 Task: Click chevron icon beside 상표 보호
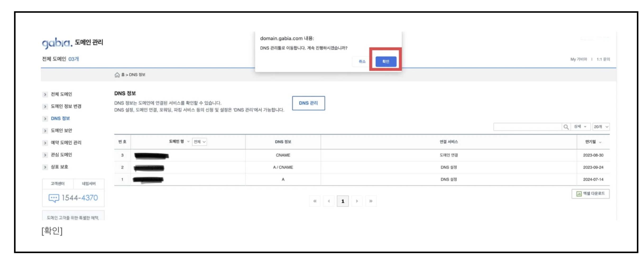point(45,167)
